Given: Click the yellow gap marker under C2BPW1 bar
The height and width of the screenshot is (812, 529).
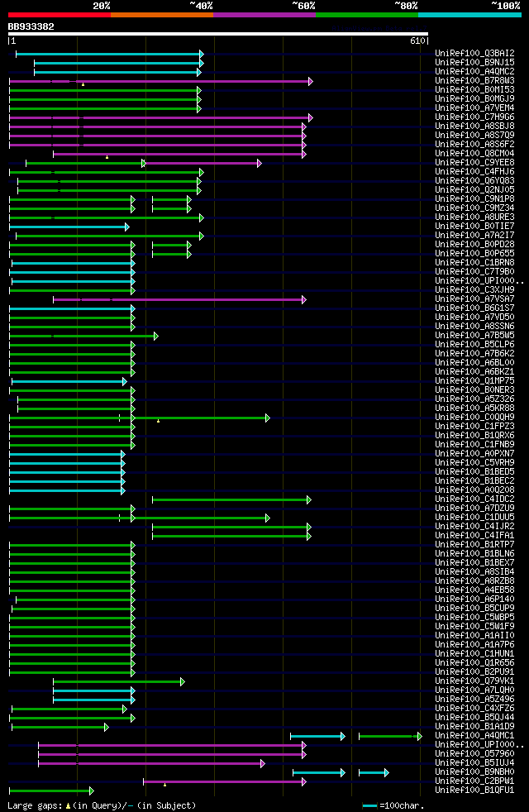Looking at the screenshot, I should [x=164, y=785].
